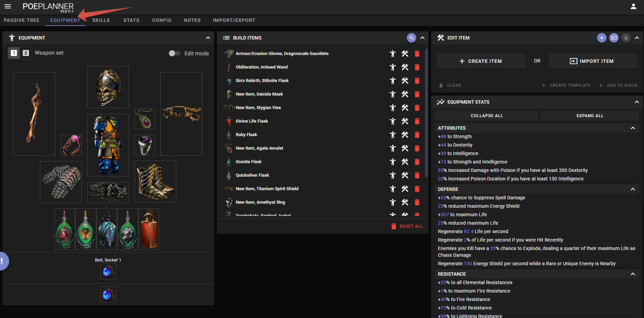The height and width of the screenshot is (318, 644).
Task: Switch to the Skills tab
Action: coord(101,20)
